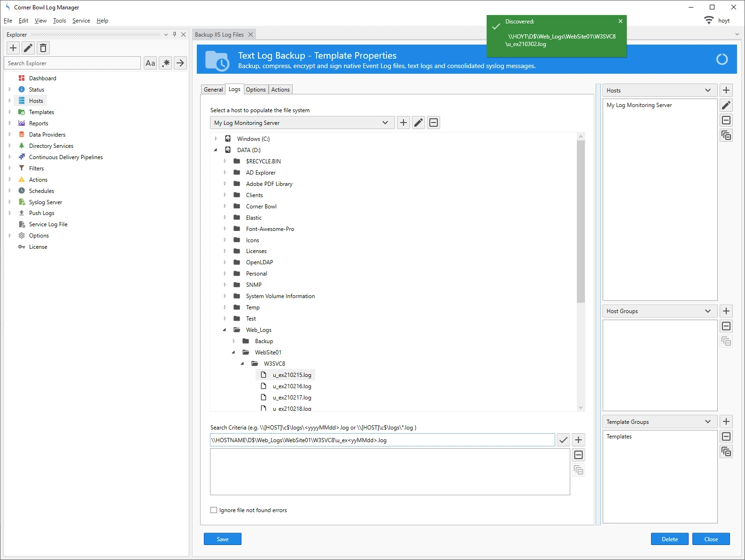This screenshot has height=560, width=745.
Task: Open the My Log Monitoring Server dropdown
Action: (x=301, y=123)
